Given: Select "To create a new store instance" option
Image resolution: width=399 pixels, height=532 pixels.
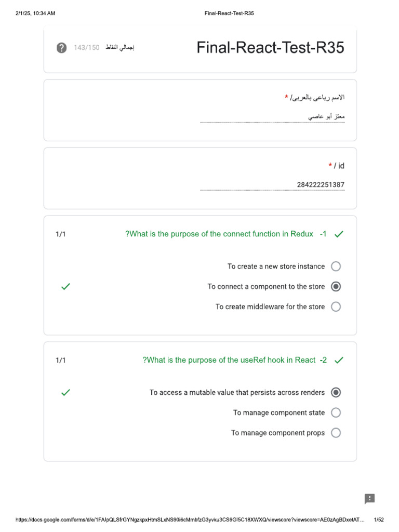Looking at the screenshot, I should click(x=336, y=267).
